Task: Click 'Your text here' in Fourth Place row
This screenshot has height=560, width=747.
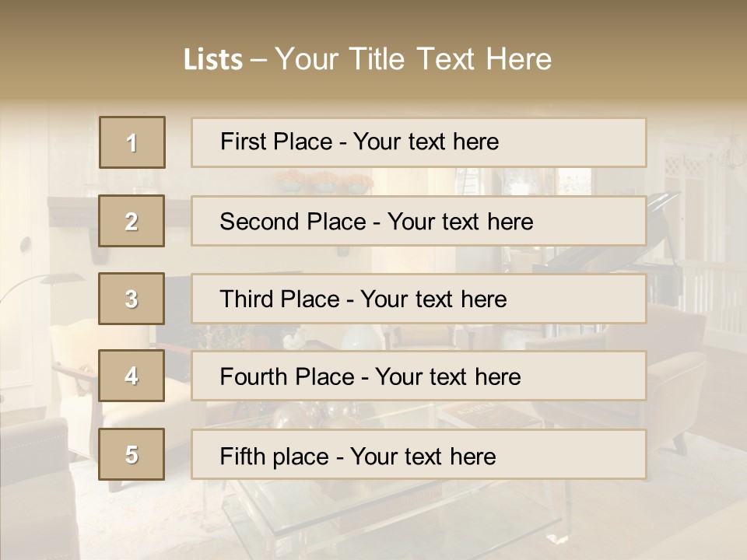Action: (x=448, y=376)
